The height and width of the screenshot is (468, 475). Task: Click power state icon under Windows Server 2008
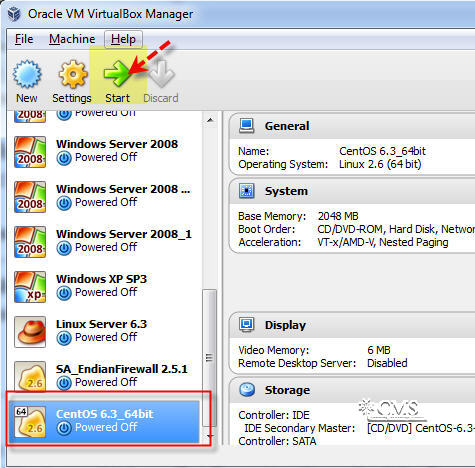(64, 158)
